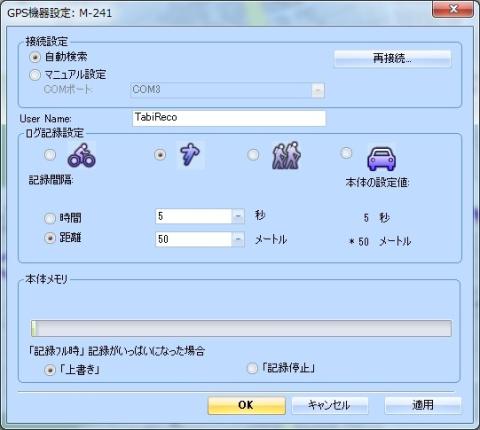Click the User Name: label
Viewport: 480px width, 430px height.
click(45, 119)
